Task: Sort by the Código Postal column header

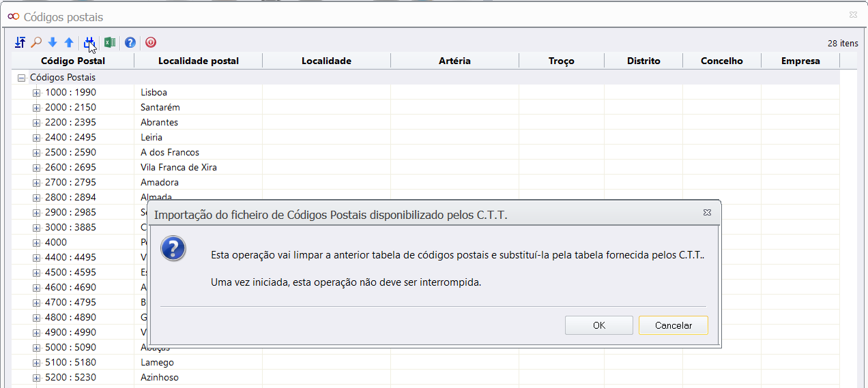Action: (x=73, y=61)
